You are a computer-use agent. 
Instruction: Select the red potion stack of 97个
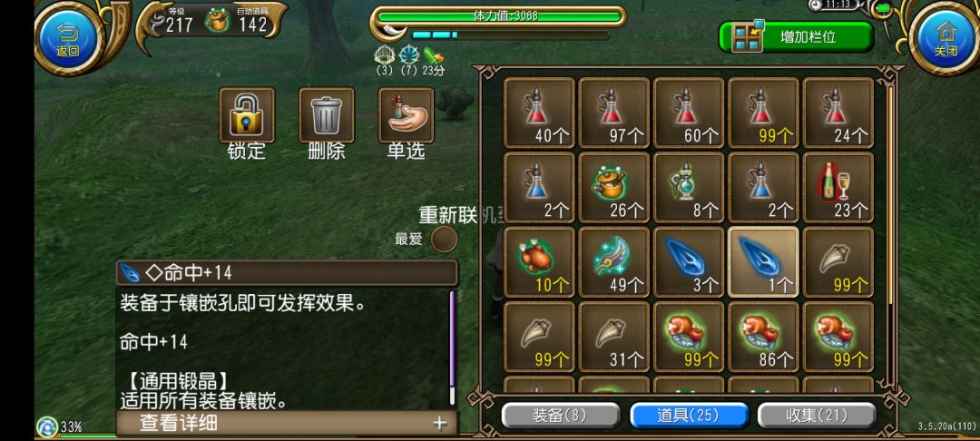click(x=613, y=113)
